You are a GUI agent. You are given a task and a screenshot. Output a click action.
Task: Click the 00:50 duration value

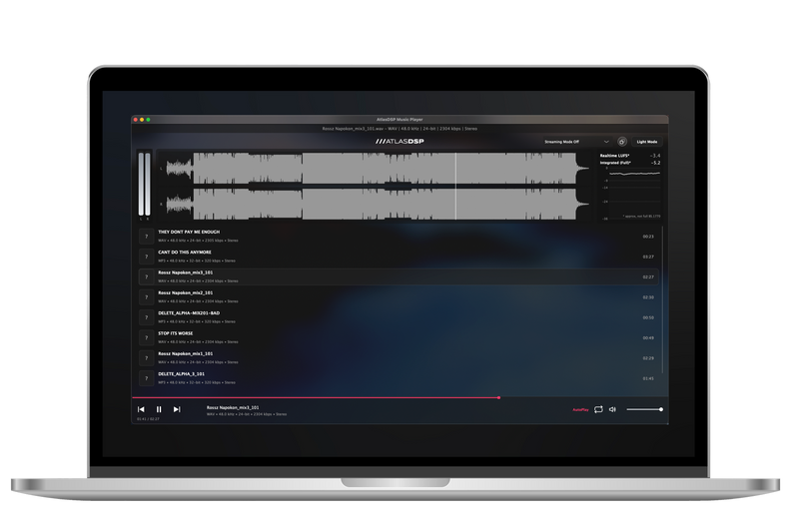648,317
